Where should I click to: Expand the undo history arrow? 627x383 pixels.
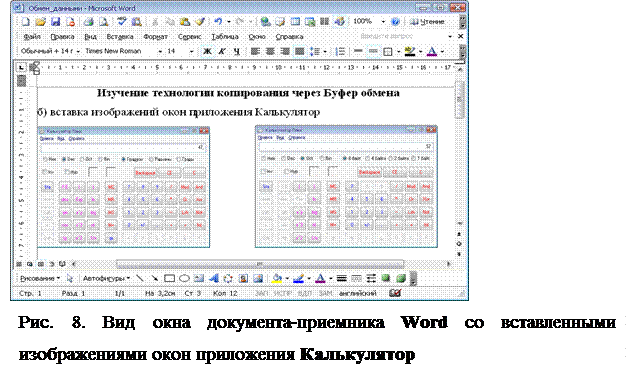point(229,22)
